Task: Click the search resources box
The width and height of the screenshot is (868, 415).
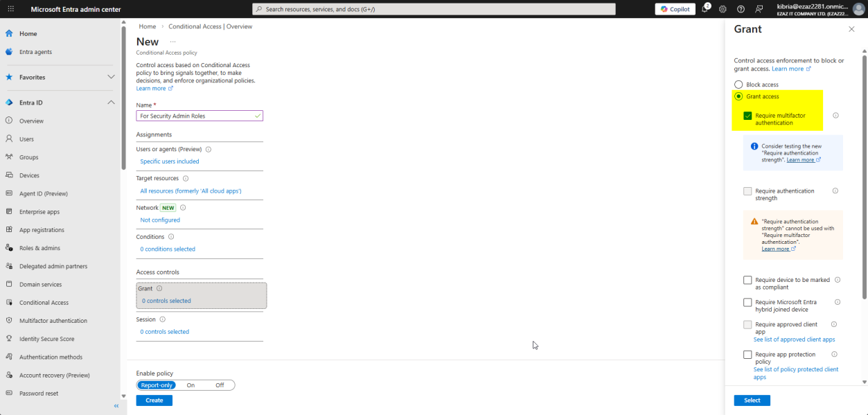Action: [x=434, y=9]
